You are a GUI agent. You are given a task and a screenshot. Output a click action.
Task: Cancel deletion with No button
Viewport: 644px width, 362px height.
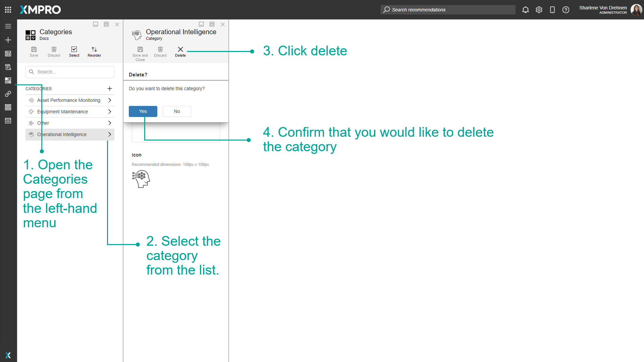point(177,111)
